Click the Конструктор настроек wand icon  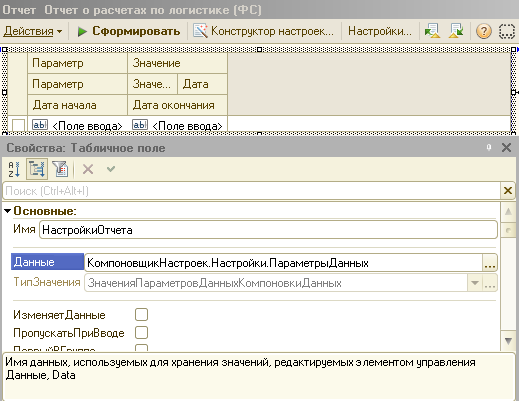pyautogui.click(x=200, y=31)
